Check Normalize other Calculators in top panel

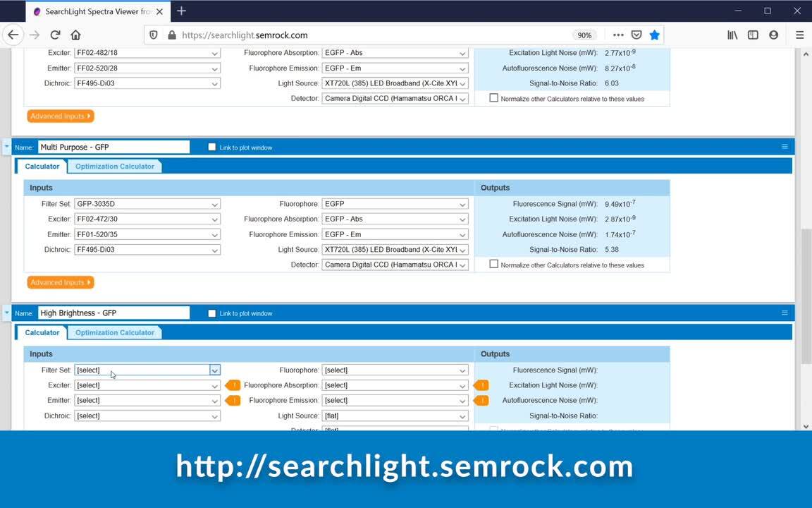493,98
